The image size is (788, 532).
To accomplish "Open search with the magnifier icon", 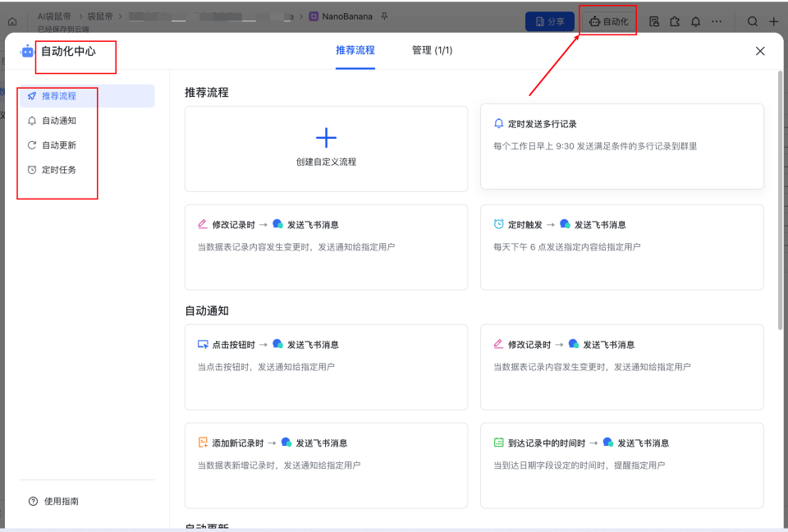I will tap(753, 21).
